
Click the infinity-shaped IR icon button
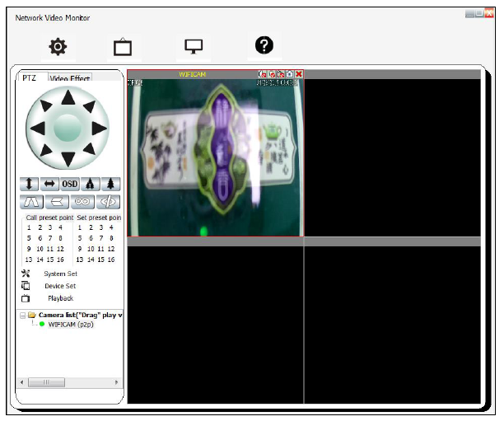(82, 202)
